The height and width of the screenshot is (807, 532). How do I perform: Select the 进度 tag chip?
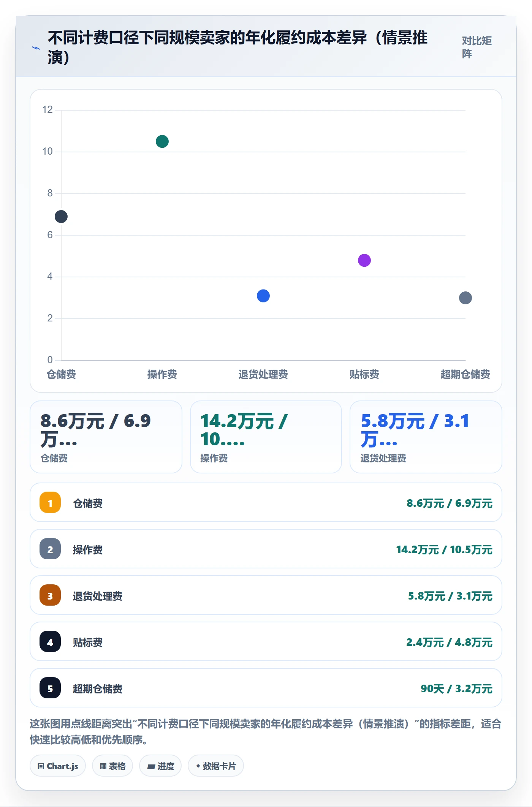coord(160,766)
